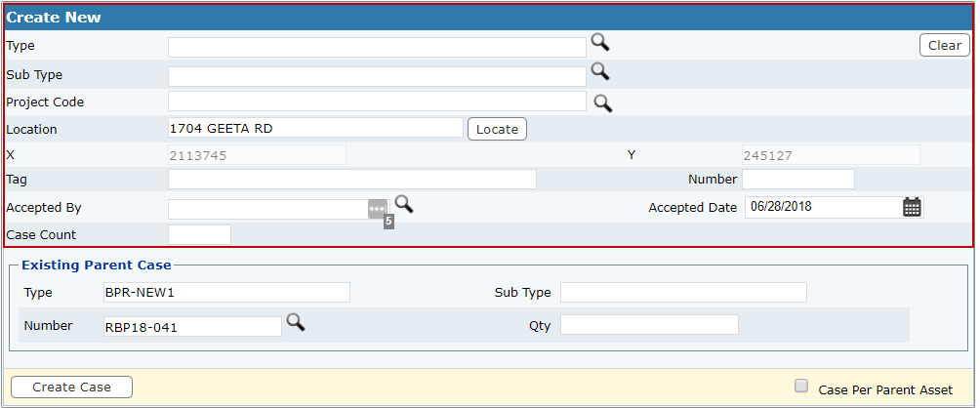The height and width of the screenshot is (408, 980).
Task: Focus the Qty input field
Action: point(649,324)
